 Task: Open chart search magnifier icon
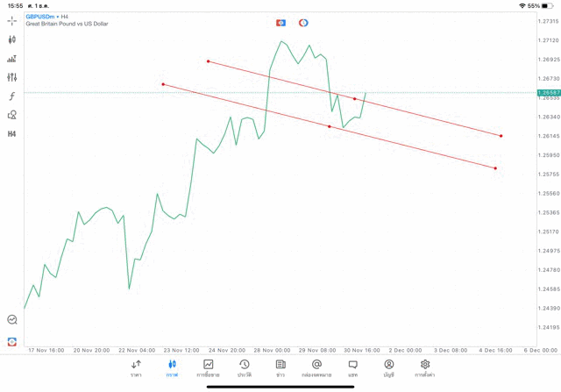click(x=12, y=320)
